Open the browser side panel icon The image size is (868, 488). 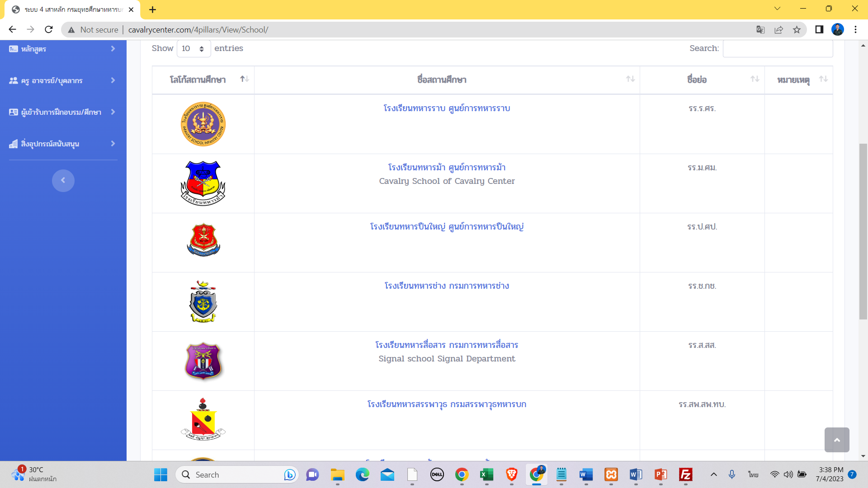[x=819, y=30]
